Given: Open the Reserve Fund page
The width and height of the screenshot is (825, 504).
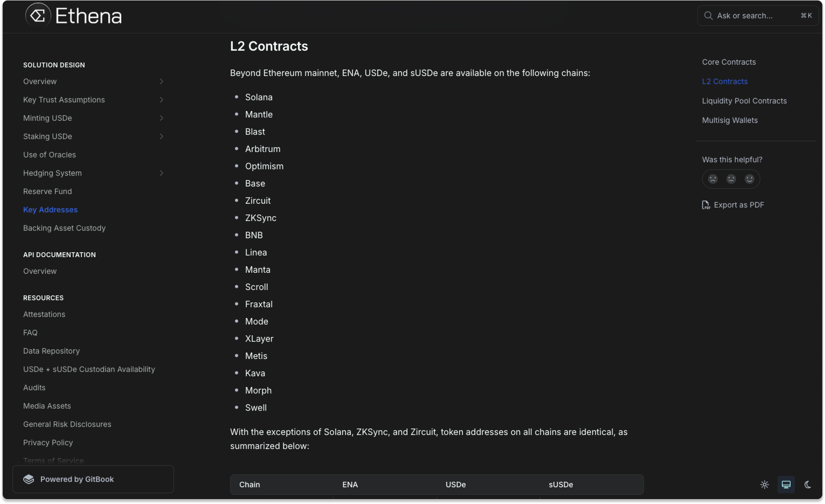Looking at the screenshot, I should 47,191.
